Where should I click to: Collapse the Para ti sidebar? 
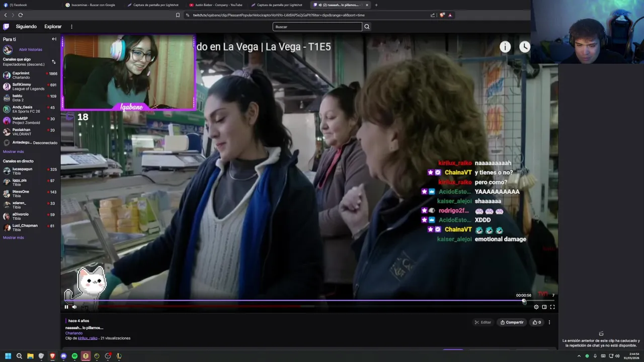(54, 39)
